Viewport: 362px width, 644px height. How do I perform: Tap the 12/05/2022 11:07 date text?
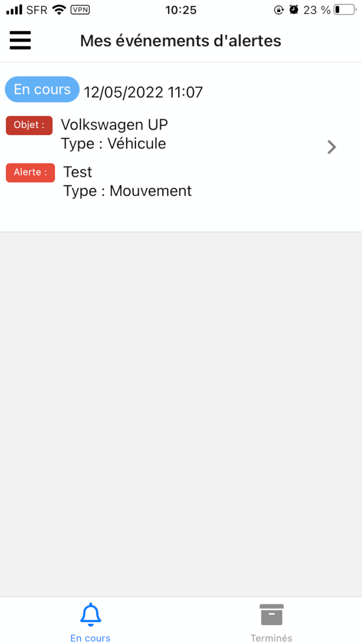[x=143, y=92]
